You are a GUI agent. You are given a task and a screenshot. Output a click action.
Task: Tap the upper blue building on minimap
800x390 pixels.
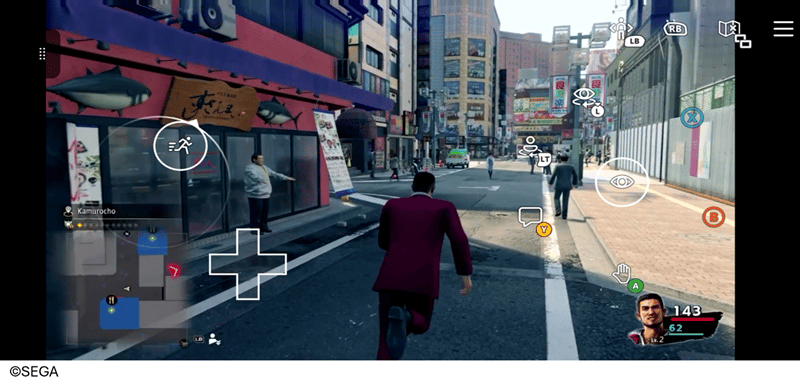[152, 242]
